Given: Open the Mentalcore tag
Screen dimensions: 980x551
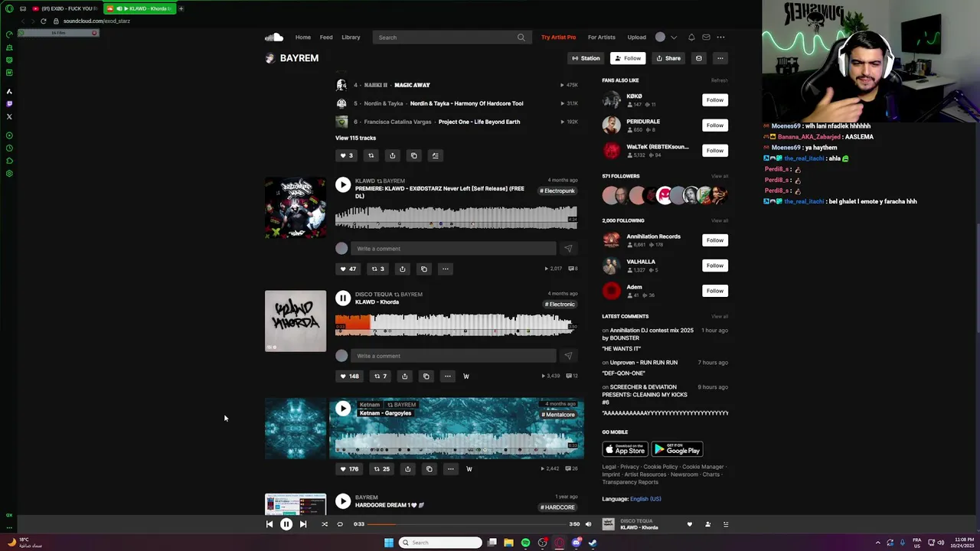Looking at the screenshot, I should [x=558, y=415].
